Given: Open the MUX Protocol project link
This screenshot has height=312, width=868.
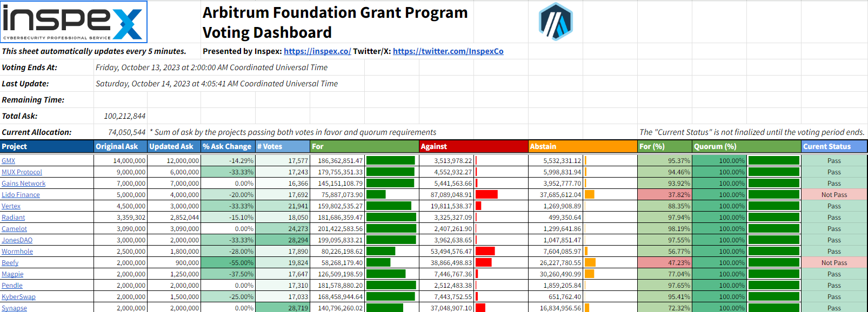Looking at the screenshot, I should pyautogui.click(x=22, y=172).
